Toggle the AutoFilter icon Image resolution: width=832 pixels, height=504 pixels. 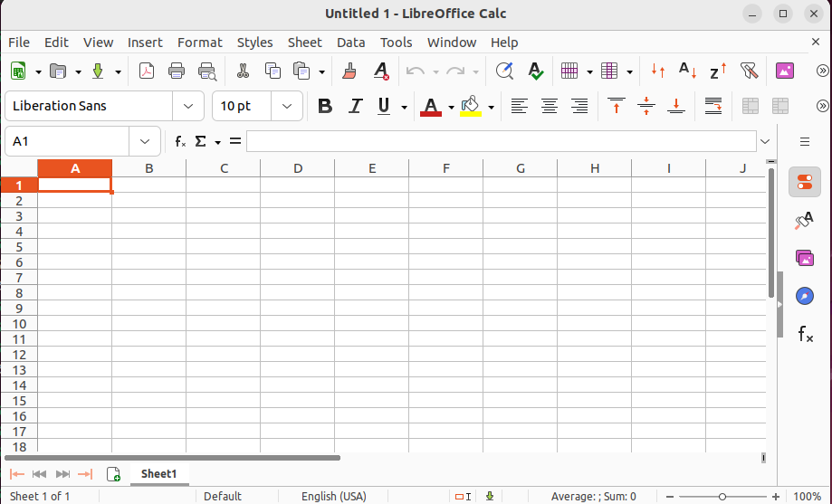[749, 71]
